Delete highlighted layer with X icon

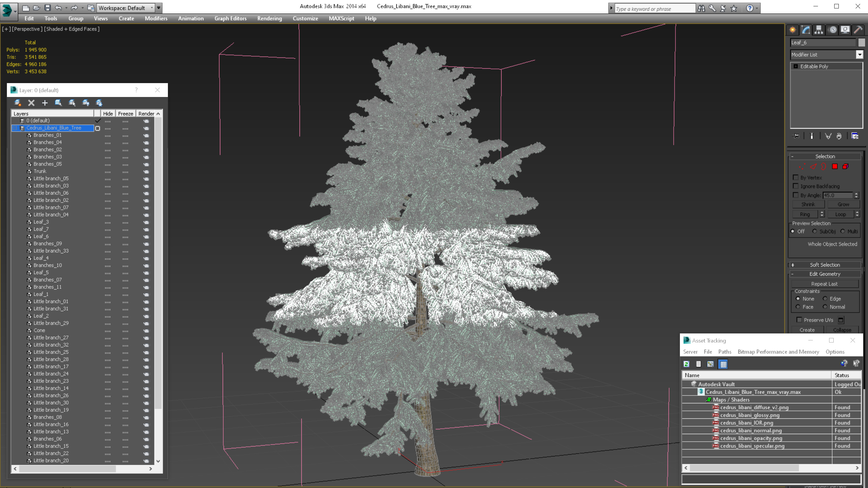point(31,103)
